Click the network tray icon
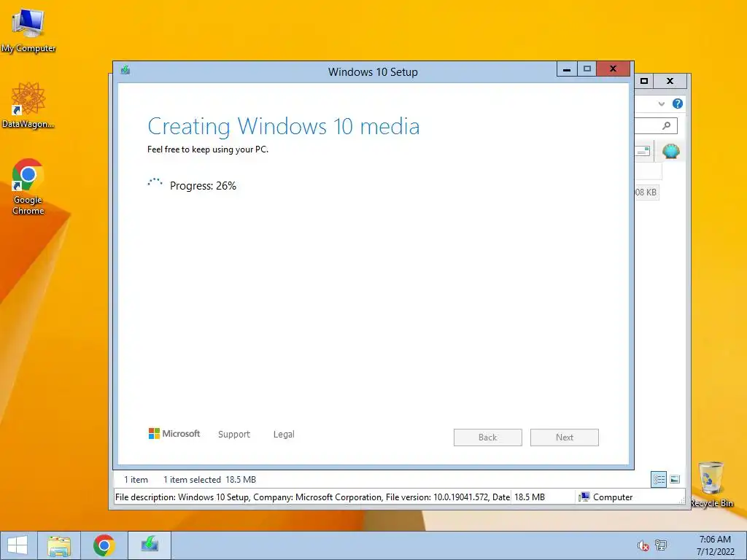Viewport: 747px width, 560px height. click(x=661, y=545)
